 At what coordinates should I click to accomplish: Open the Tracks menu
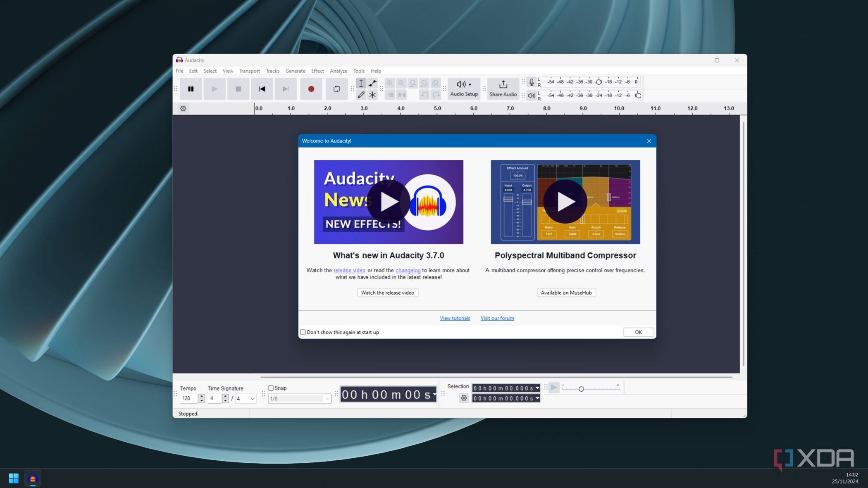(272, 71)
